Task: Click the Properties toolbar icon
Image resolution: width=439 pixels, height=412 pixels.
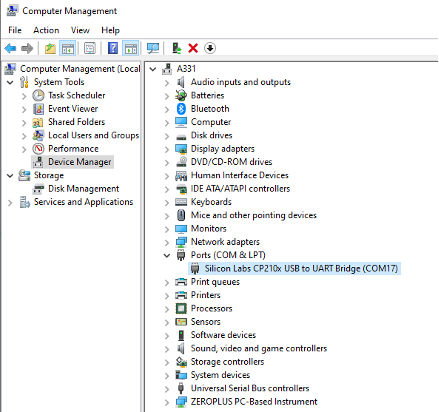Action: pyautogui.click(x=90, y=48)
